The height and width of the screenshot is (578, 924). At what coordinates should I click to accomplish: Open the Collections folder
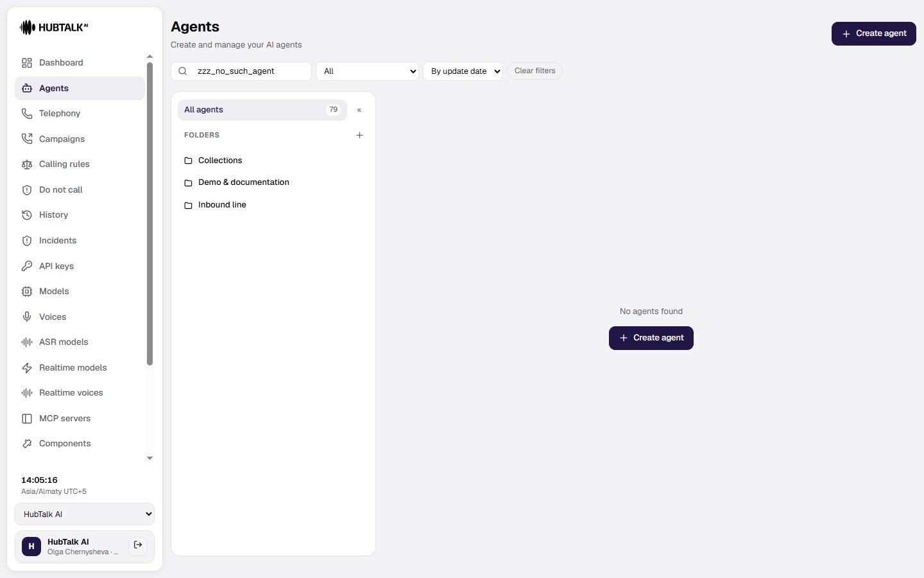pos(272,161)
